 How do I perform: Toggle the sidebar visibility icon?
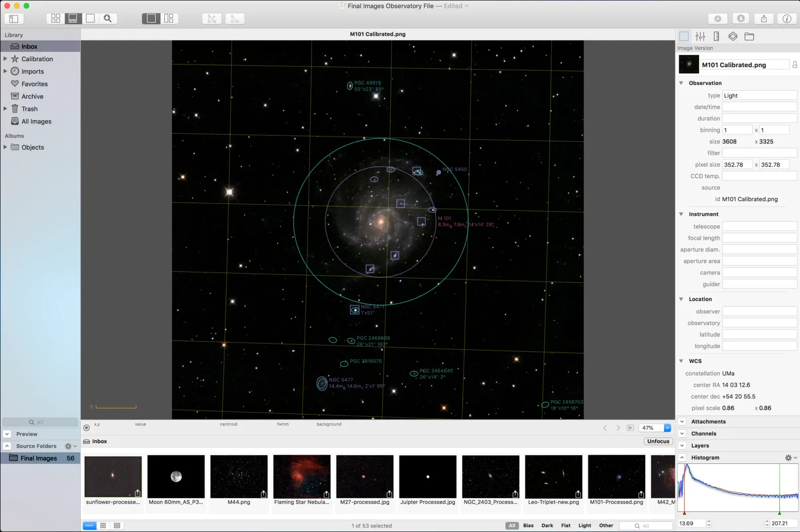point(14,18)
